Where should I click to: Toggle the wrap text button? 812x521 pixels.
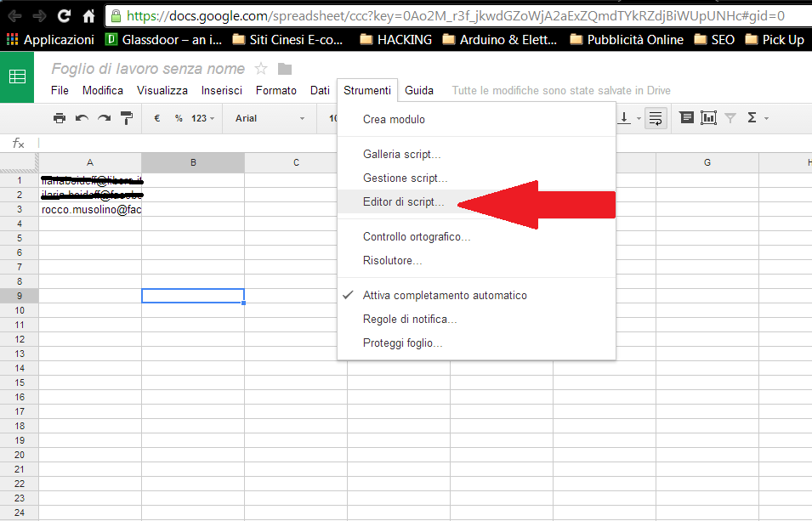[x=655, y=118]
